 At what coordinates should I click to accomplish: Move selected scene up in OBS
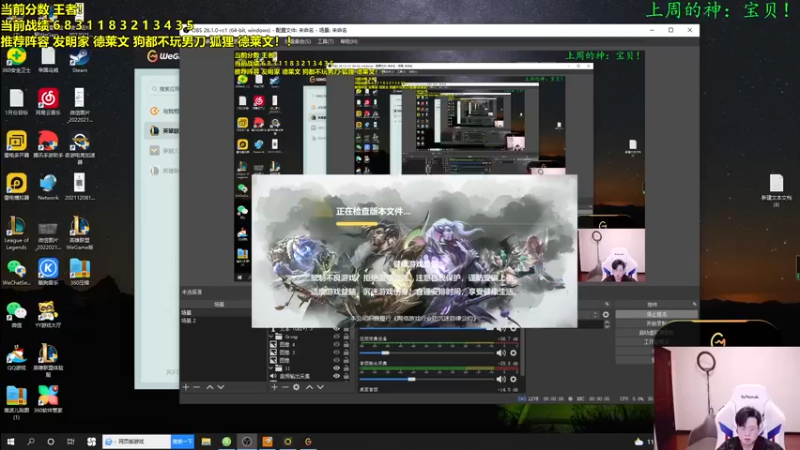210,387
